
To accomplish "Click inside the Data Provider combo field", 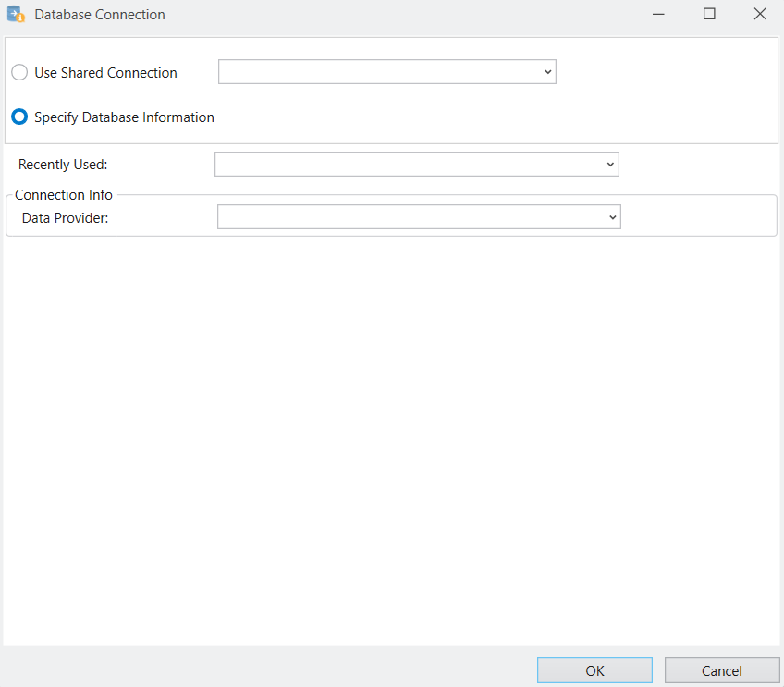I will click(x=410, y=217).
